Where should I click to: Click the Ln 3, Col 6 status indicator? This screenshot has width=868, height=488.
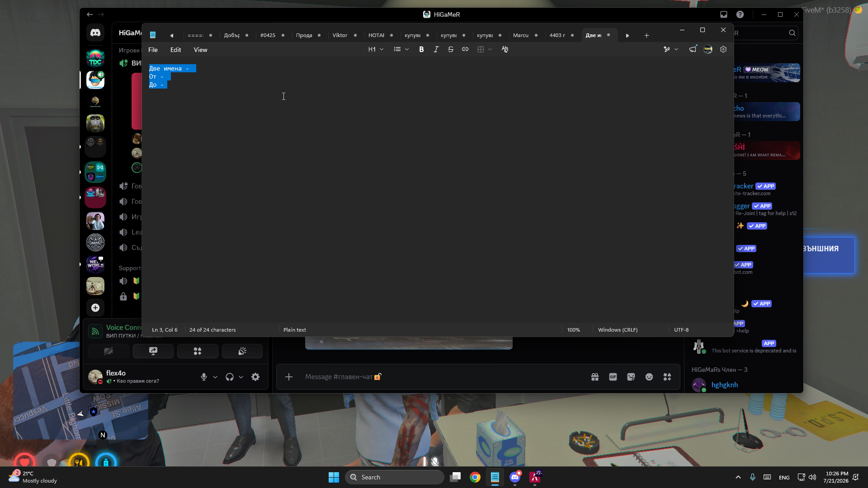(165, 330)
